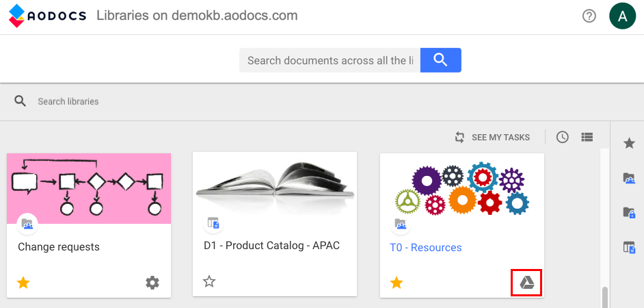Show recently opened libraries clock icon
This screenshot has width=644, height=308.
point(562,137)
